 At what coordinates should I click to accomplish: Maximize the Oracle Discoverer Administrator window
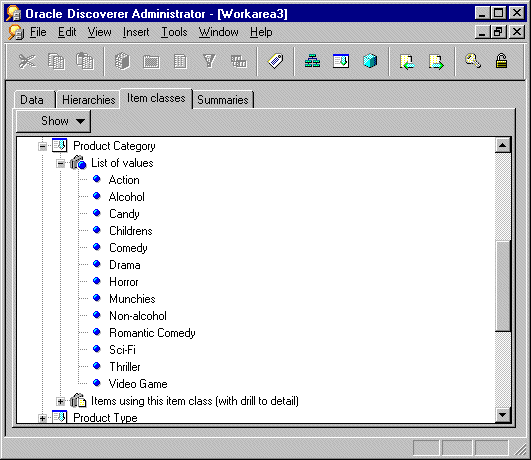[x=498, y=14]
